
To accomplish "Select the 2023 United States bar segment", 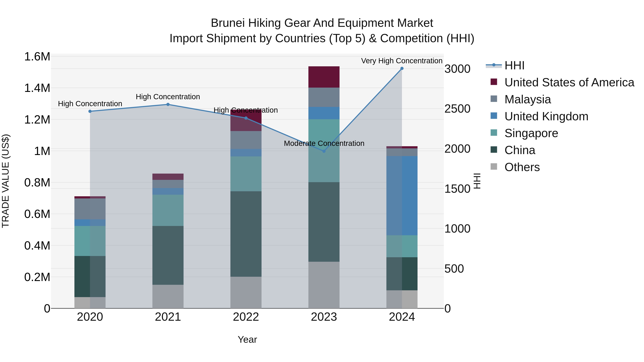I will (324, 77).
